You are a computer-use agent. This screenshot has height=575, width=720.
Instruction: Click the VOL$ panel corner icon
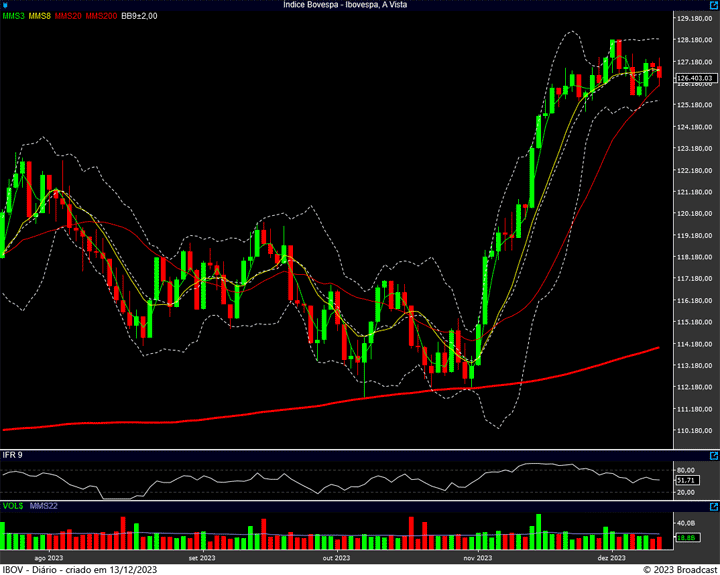tap(712, 507)
